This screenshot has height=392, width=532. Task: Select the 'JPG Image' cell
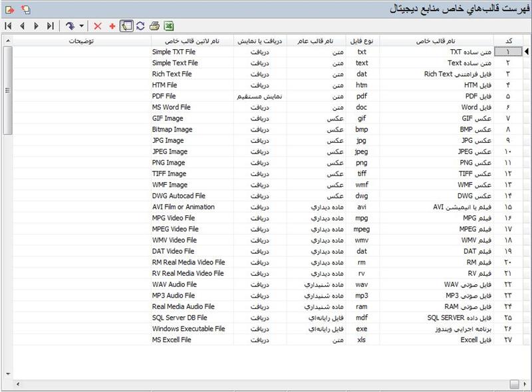[x=192, y=140]
